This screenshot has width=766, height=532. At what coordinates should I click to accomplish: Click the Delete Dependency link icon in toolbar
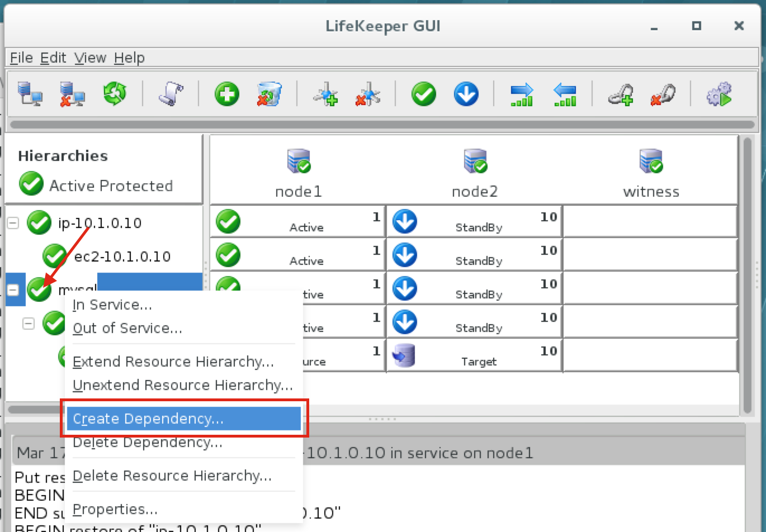coord(663,94)
